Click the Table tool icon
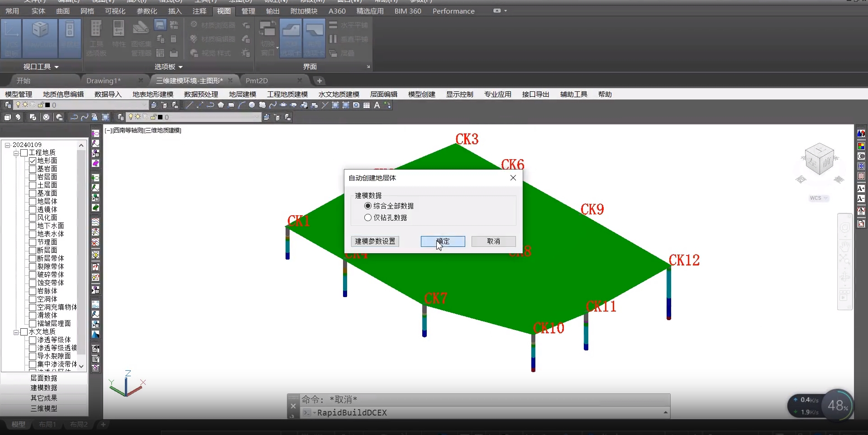868x435 pixels. point(367,105)
